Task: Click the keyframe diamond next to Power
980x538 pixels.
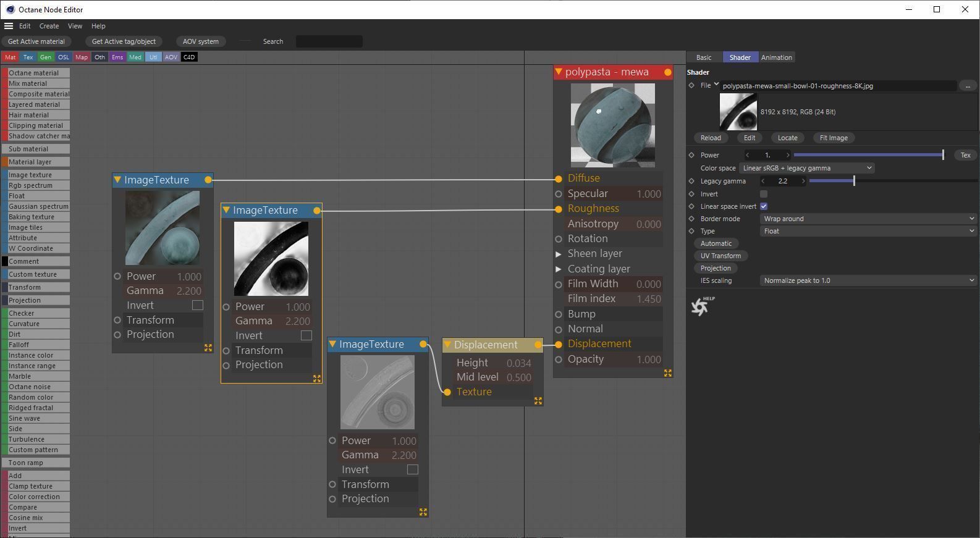Action: [691, 155]
